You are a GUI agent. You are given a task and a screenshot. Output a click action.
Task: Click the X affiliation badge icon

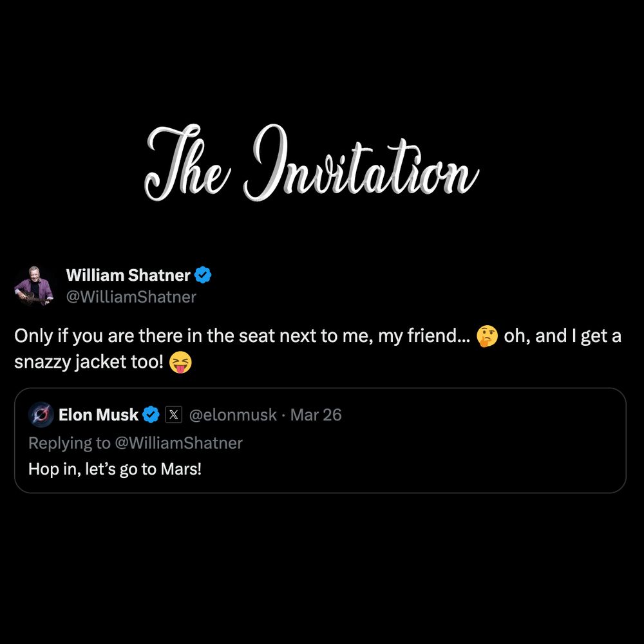(x=174, y=415)
